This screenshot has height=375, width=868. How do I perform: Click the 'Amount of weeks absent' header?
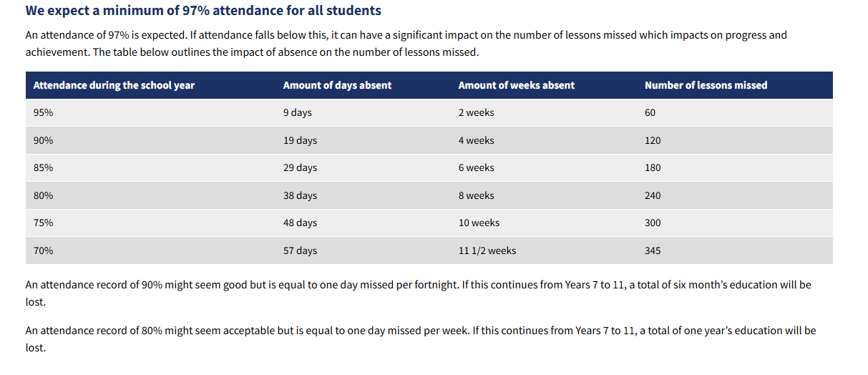coord(516,85)
